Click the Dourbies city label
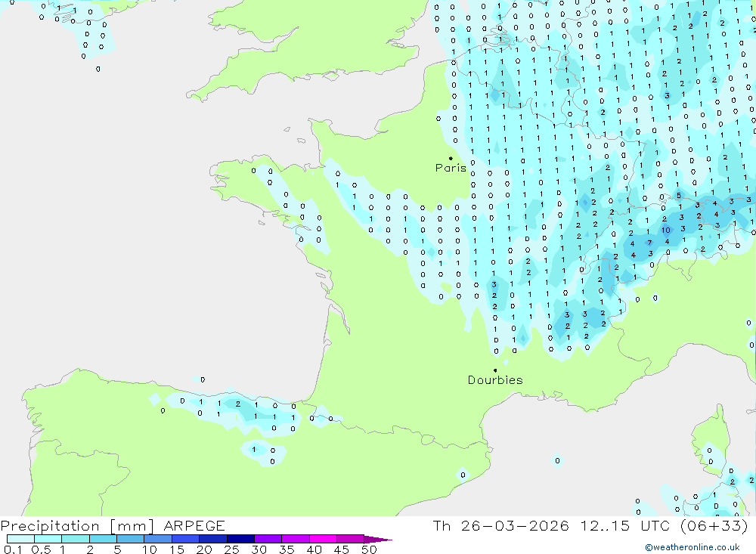 495,380
